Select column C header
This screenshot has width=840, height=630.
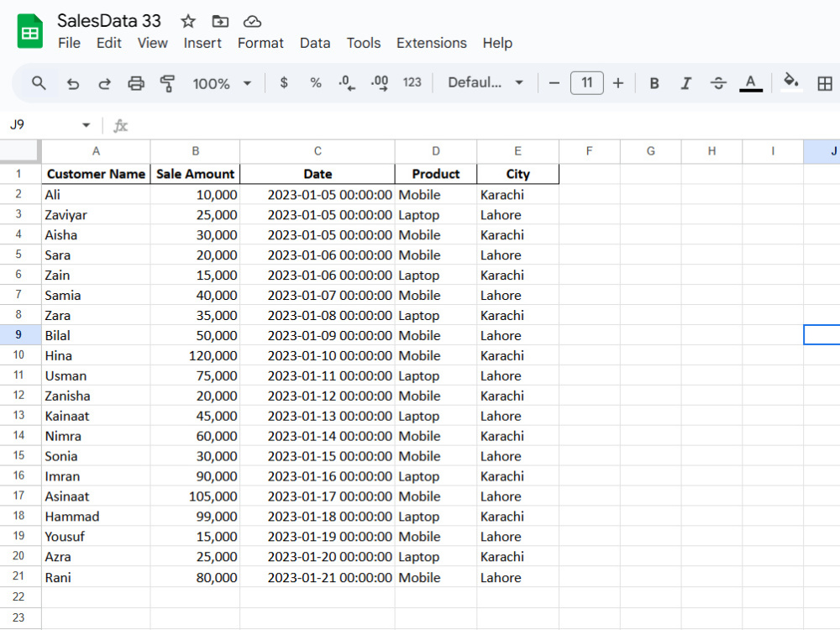(318, 151)
